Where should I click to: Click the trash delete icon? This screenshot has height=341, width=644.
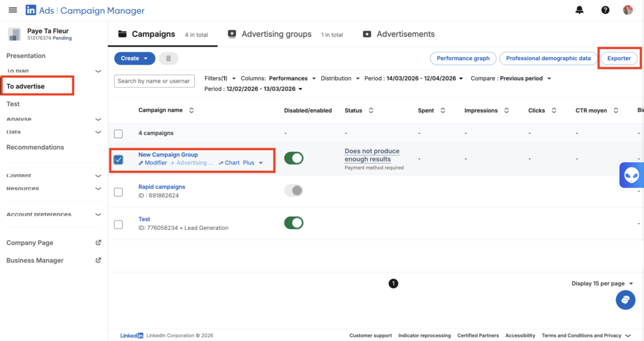[169, 58]
